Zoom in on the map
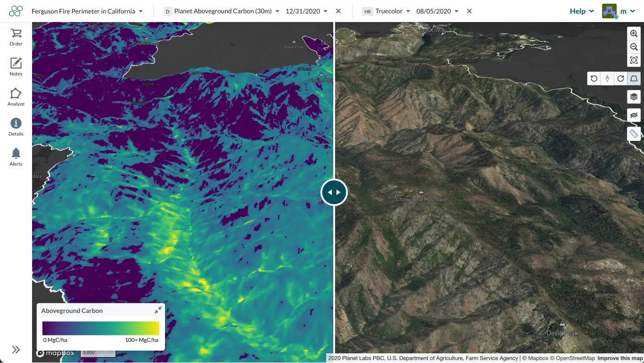This screenshot has width=644, height=363. 634,34
